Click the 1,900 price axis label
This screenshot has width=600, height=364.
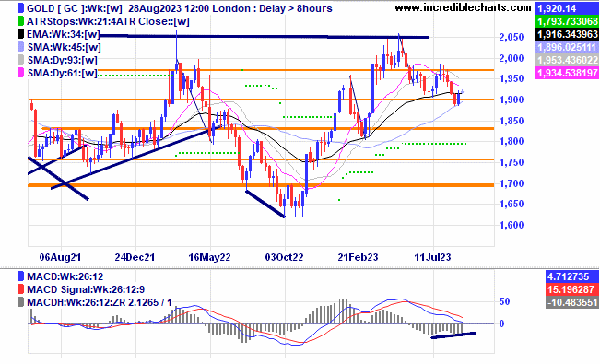512,100
